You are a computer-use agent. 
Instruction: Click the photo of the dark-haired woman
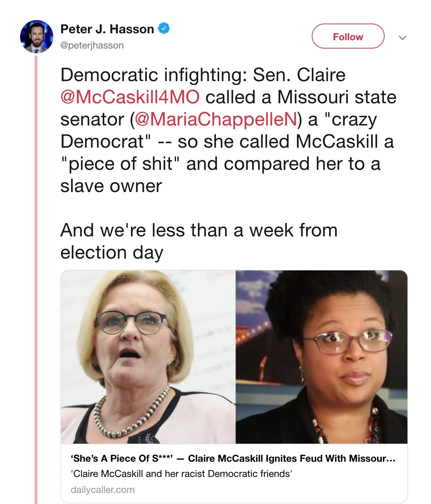click(x=322, y=357)
